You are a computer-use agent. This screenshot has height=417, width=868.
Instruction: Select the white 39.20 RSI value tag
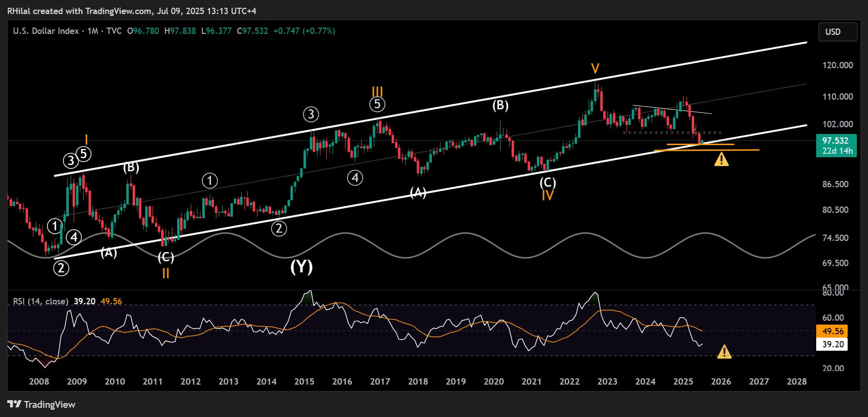point(833,344)
